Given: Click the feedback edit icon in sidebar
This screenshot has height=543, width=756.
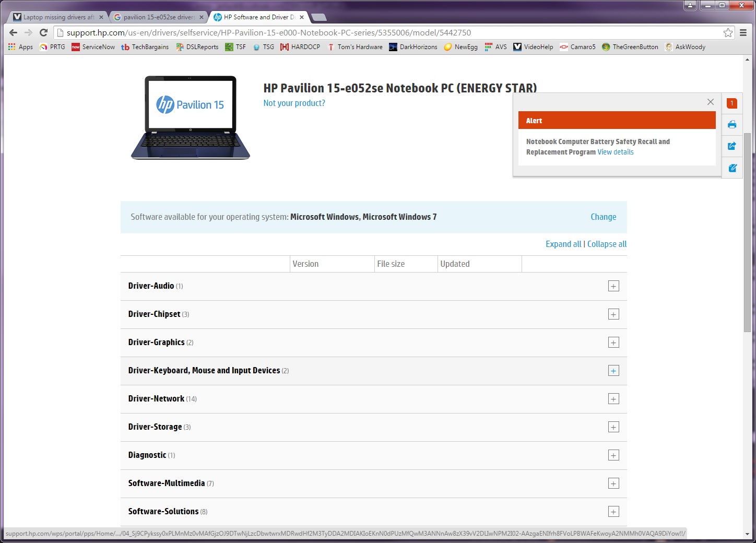Looking at the screenshot, I should 732,168.
